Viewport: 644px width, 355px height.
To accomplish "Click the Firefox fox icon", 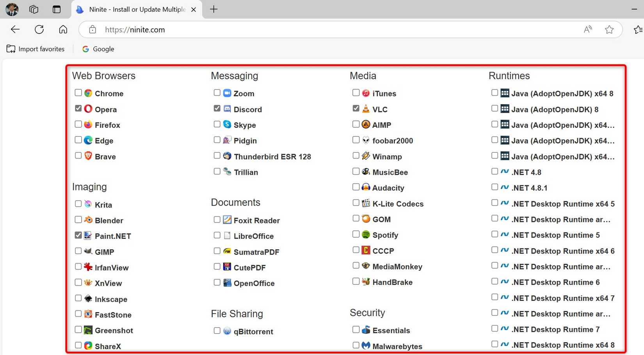I will click(x=88, y=125).
